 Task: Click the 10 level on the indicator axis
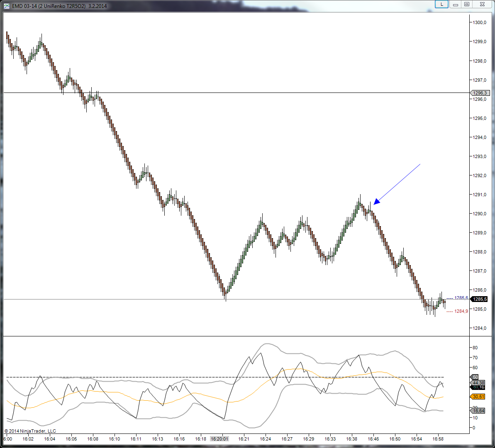tap(475, 417)
